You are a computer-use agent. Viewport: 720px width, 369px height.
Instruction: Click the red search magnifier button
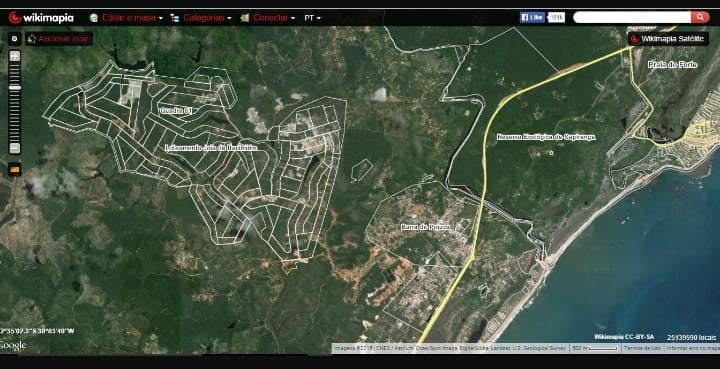(700, 17)
